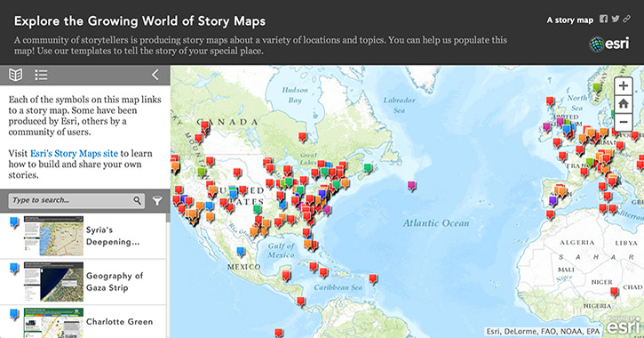
Task: Click the Esri logo in header
Action: point(609,44)
